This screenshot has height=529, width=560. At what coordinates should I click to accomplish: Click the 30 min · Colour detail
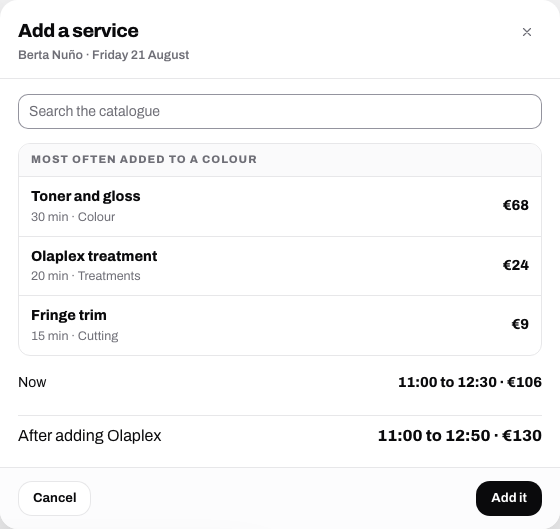coord(73,217)
